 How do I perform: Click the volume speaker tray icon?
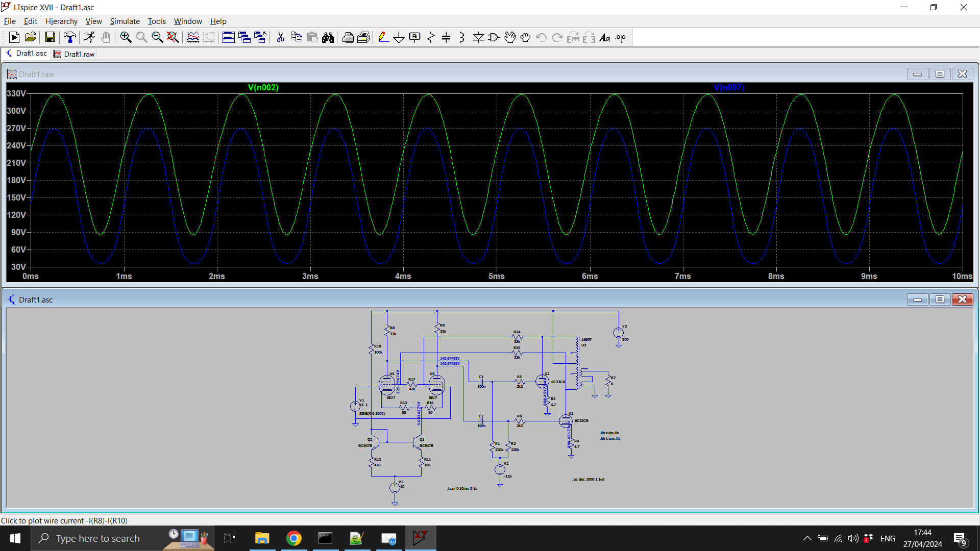click(x=853, y=538)
